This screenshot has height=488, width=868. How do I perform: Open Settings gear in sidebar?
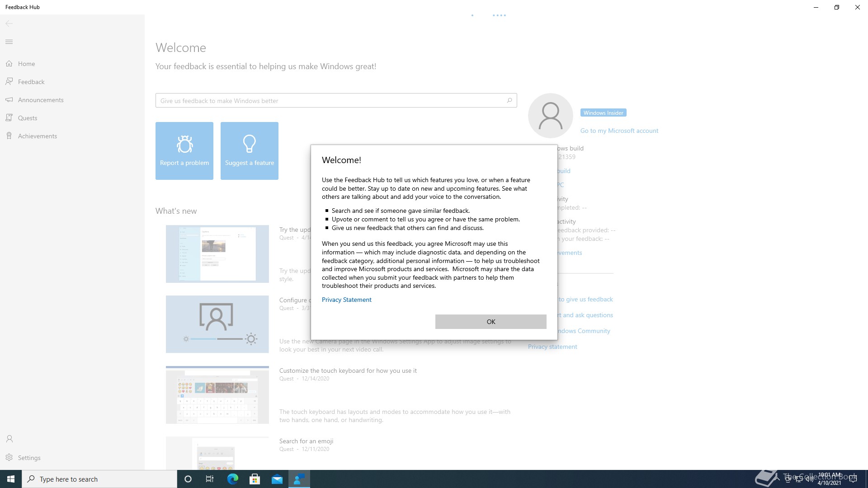[x=9, y=458]
